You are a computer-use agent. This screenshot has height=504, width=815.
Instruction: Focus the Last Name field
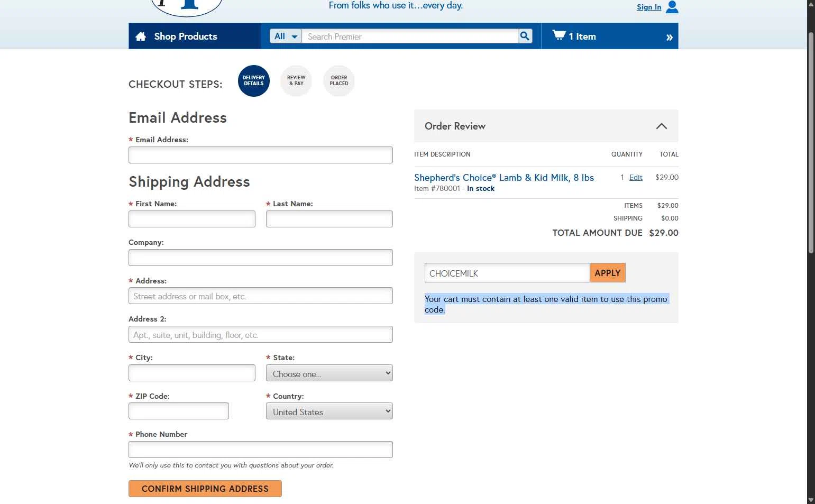(329, 219)
